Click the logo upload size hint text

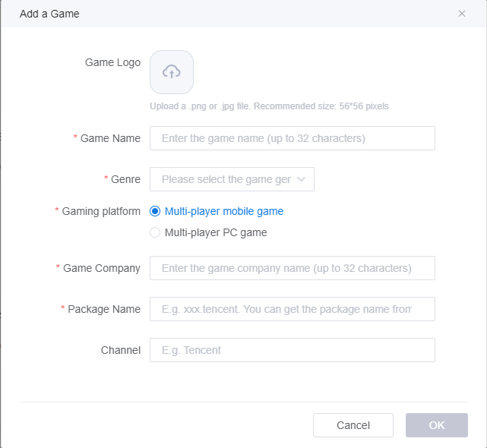[x=269, y=106]
